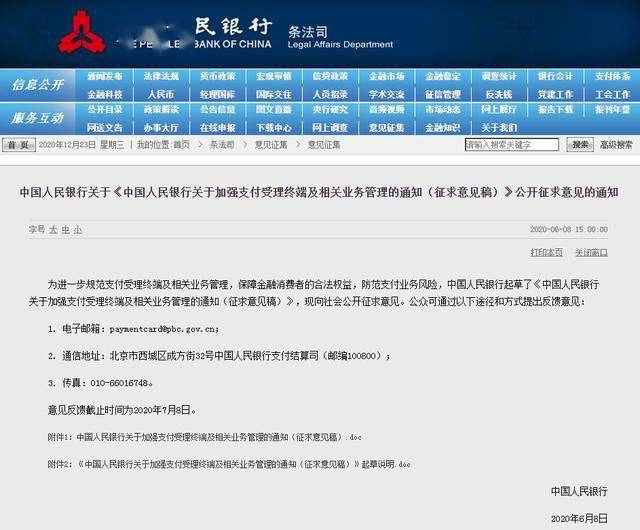Open the 市场动态 menu item
640x530 pixels.
(443, 109)
